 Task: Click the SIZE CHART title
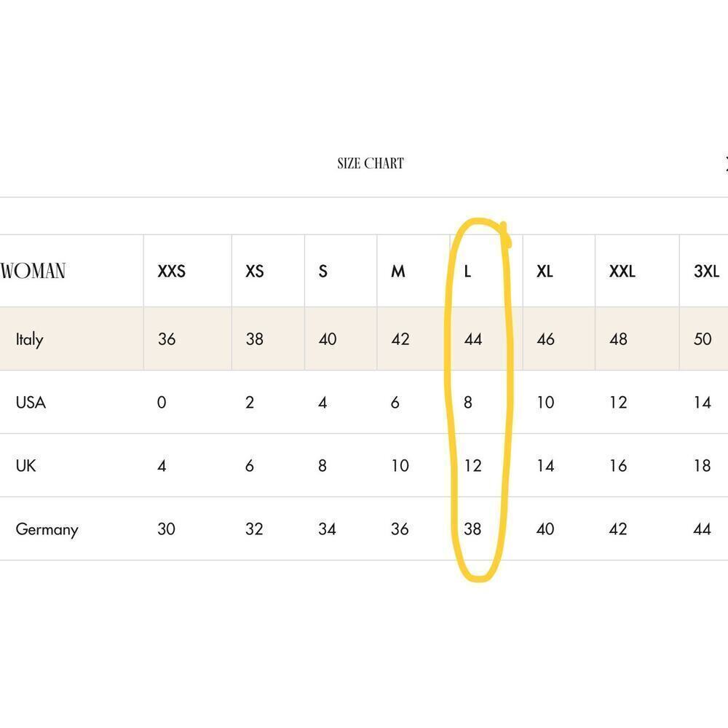(x=371, y=163)
